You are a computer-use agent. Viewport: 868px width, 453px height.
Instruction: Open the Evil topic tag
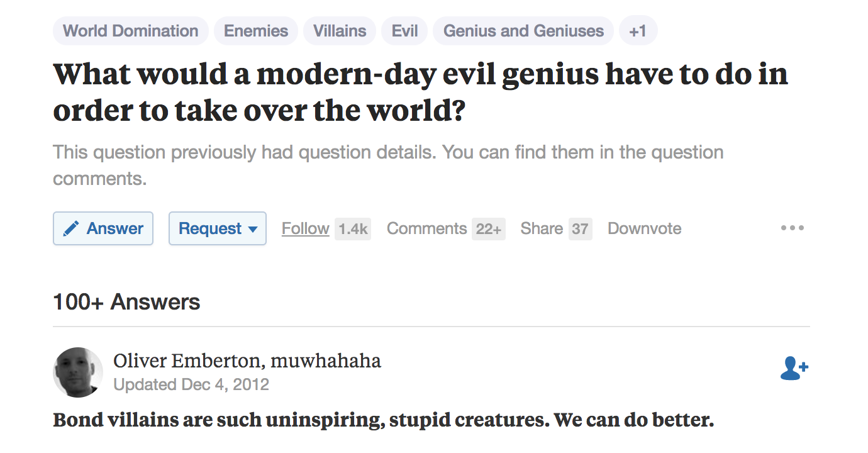click(x=404, y=31)
